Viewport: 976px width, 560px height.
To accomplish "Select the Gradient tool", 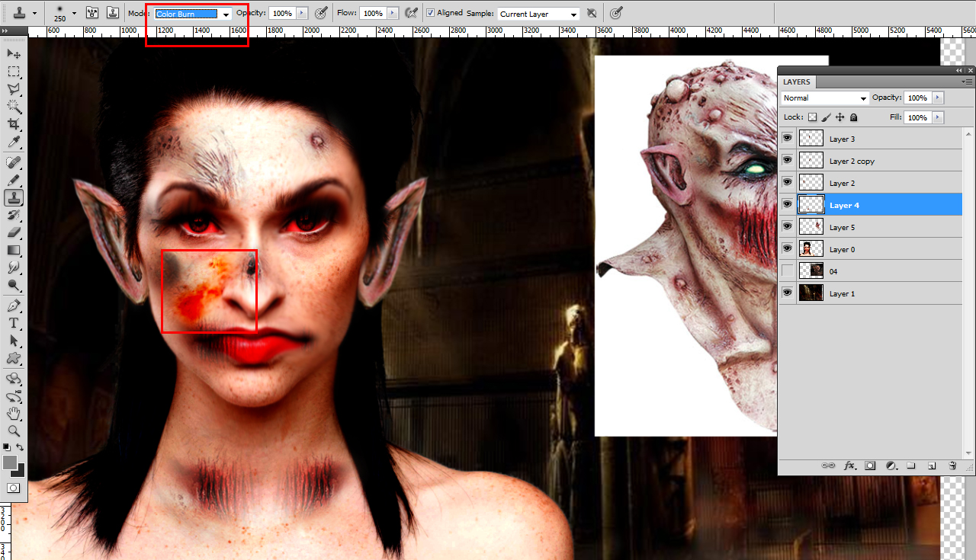I will (x=14, y=250).
